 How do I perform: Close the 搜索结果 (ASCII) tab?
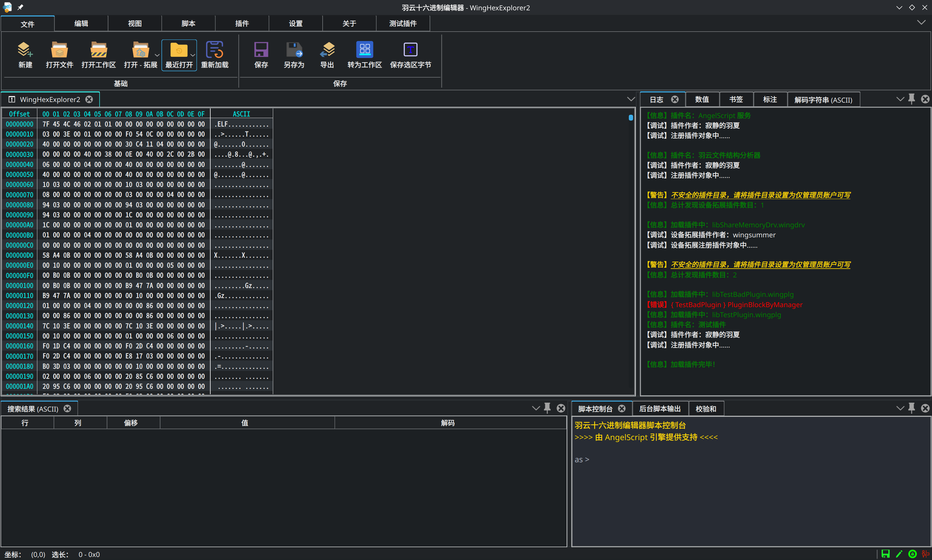coord(67,409)
